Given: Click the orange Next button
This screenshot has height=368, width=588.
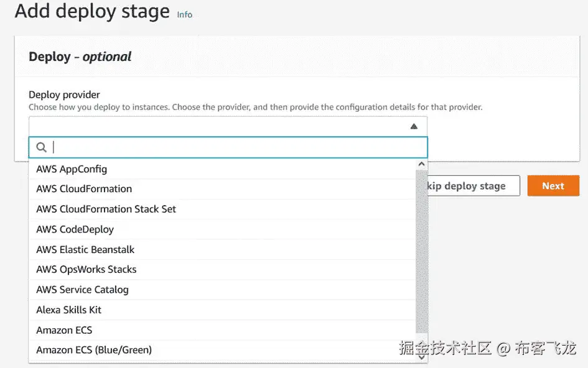Looking at the screenshot, I should pyautogui.click(x=553, y=186).
